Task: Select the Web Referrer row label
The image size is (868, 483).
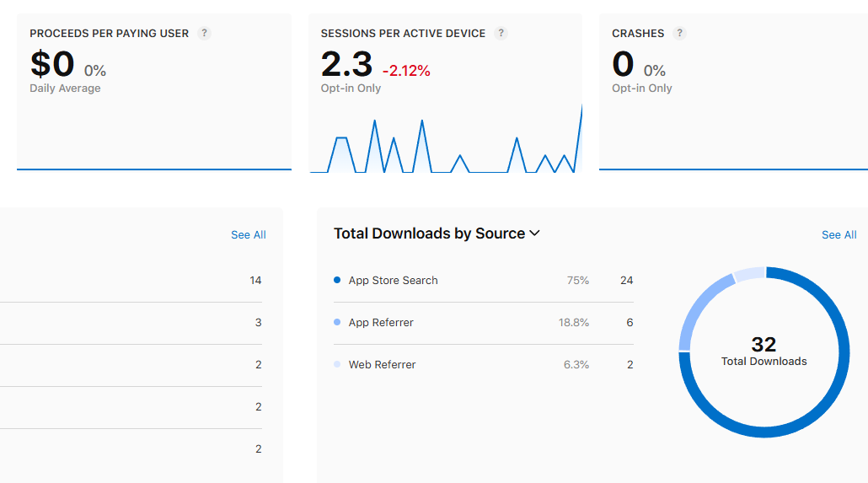Action: pos(382,364)
